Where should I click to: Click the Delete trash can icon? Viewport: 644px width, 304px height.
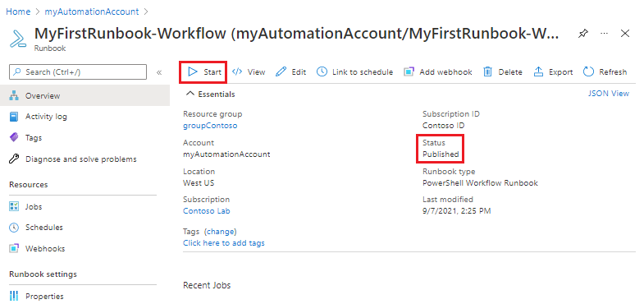pyautogui.click(x=487, y=72)
